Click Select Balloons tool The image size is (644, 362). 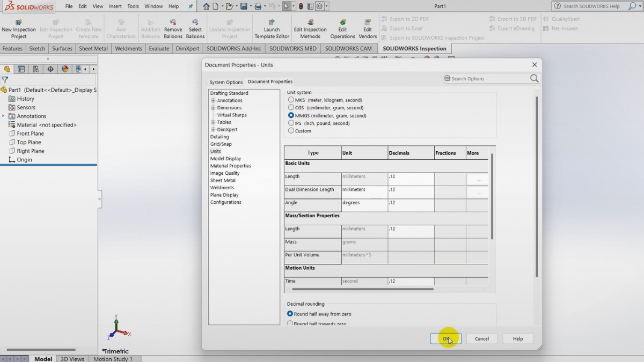[x=195, y=29]
